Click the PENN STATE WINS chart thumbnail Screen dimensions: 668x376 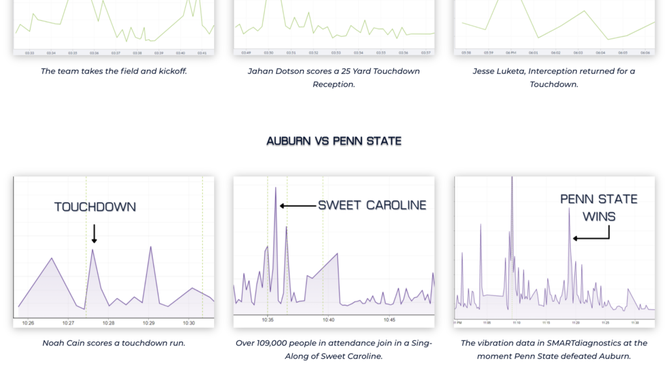click(555, 252)
